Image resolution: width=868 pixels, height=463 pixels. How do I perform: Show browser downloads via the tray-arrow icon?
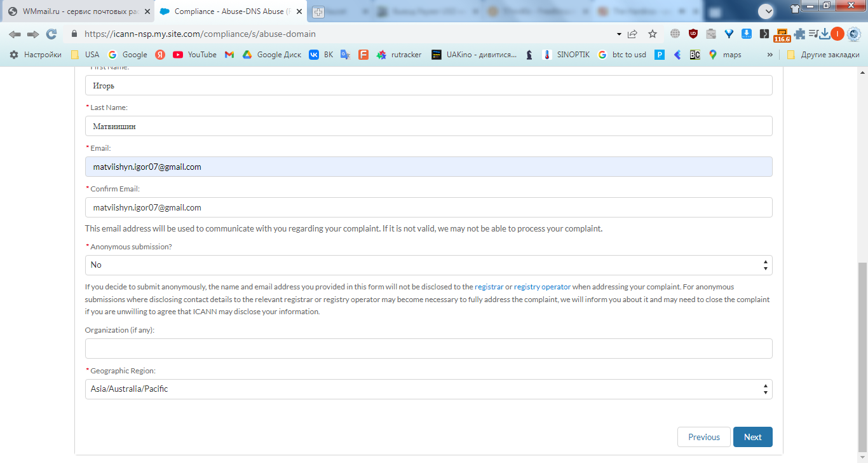pyautogui.click(x=825, y=34)
